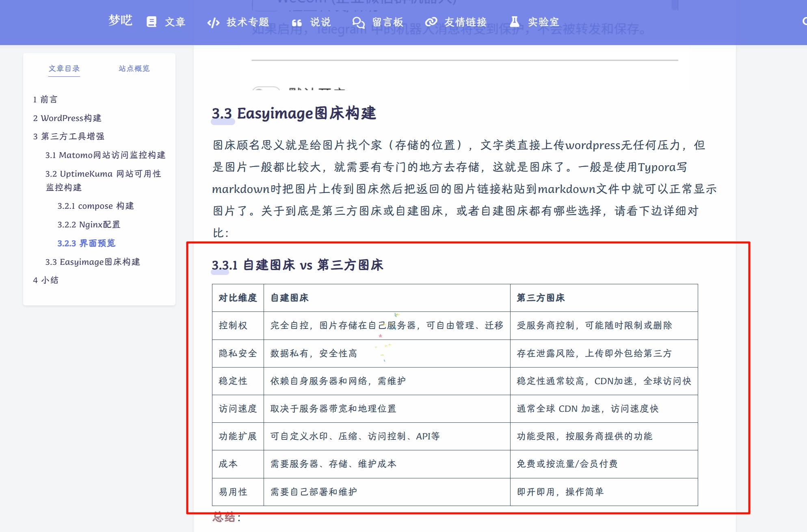This screenshot has height=532, width=807.
Task: Click the 说说 quote marks icon
Action: 297,23
